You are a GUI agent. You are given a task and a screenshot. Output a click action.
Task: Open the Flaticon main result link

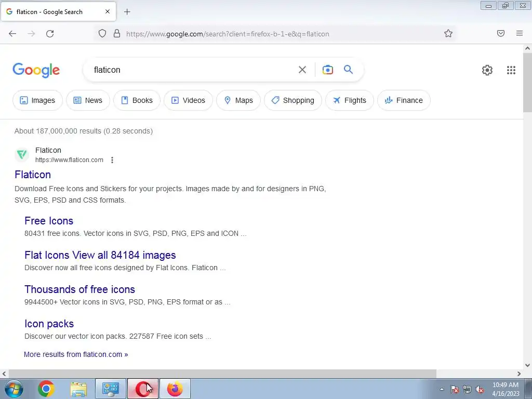[x=33, y=175]
